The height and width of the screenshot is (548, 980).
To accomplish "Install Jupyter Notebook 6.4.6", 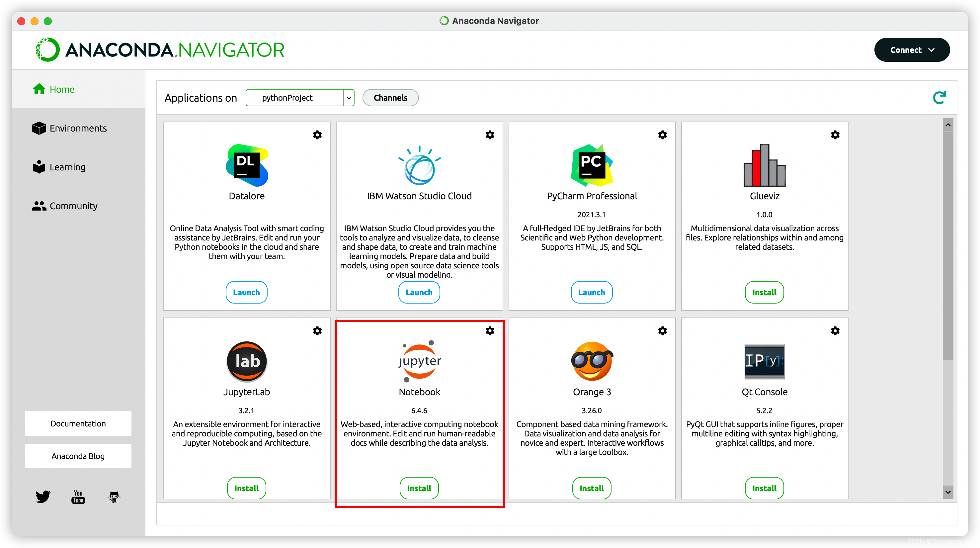I will [x=419, y=488].
